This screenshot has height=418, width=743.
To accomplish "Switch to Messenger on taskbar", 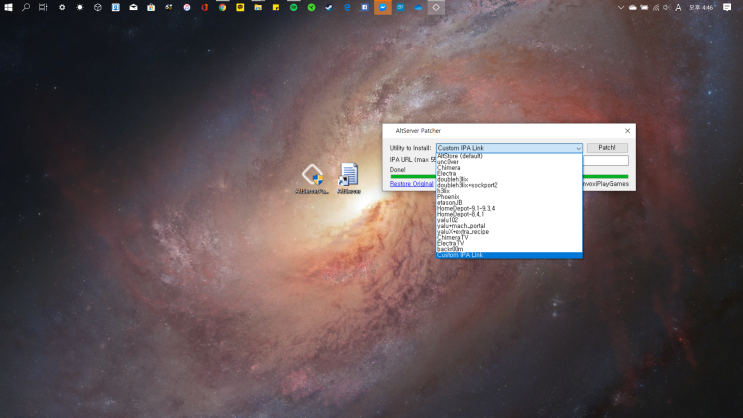I will (383, 7).
